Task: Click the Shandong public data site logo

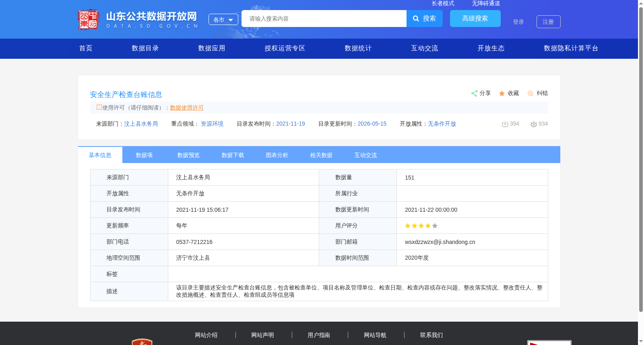Action: [138, 19]
